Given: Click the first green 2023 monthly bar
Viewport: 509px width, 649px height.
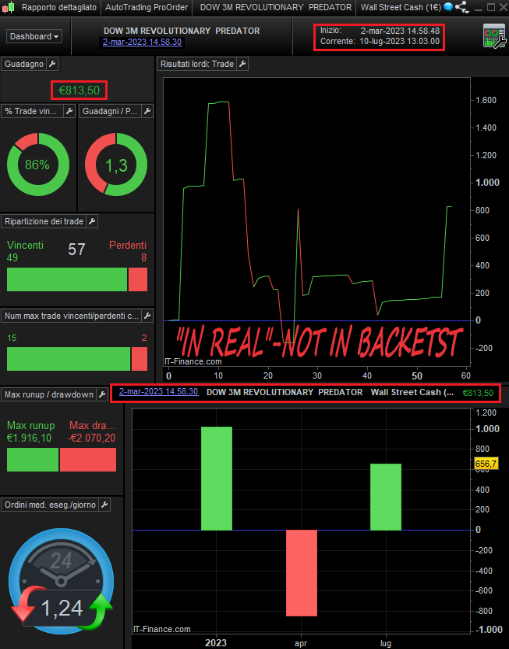Looking at the screenshot, I should tap(216, 478).
